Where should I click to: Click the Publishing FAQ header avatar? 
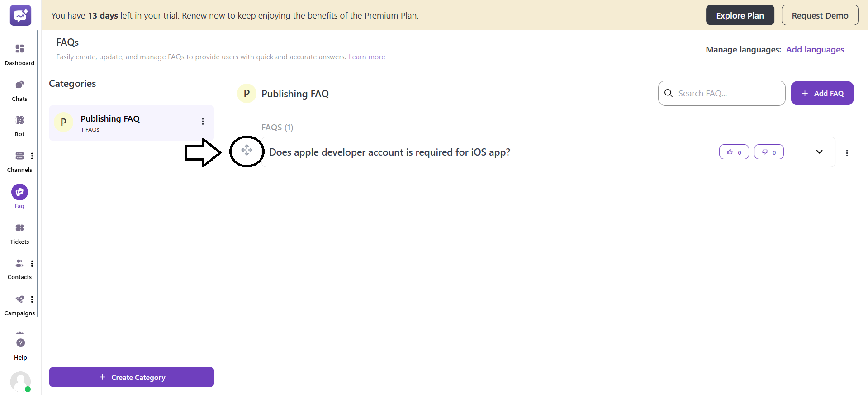[x=247, y=94]
